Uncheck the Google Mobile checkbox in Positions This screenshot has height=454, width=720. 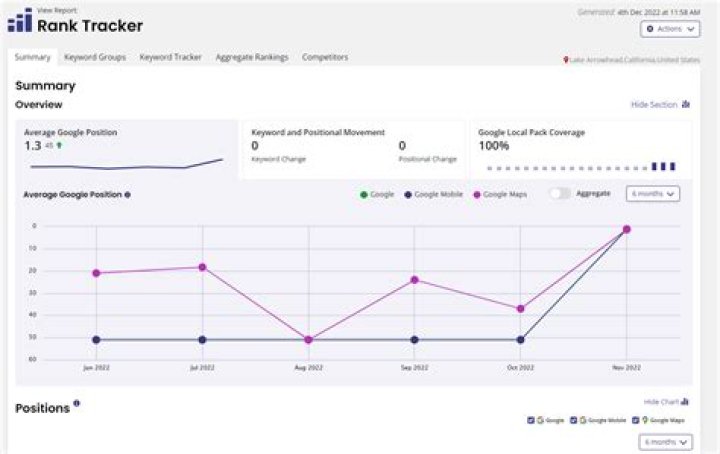pyautogui.click(x=574, y=420)
